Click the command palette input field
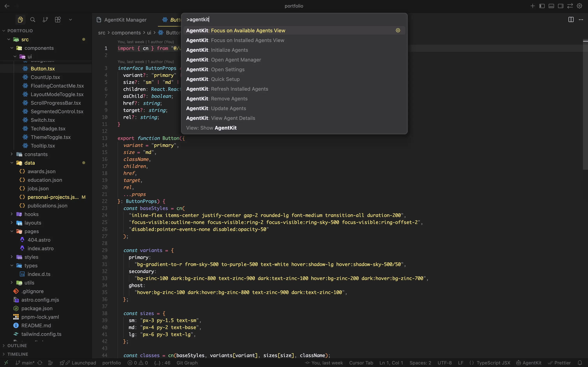Screen dimensions: 588x367 (294, 19)
